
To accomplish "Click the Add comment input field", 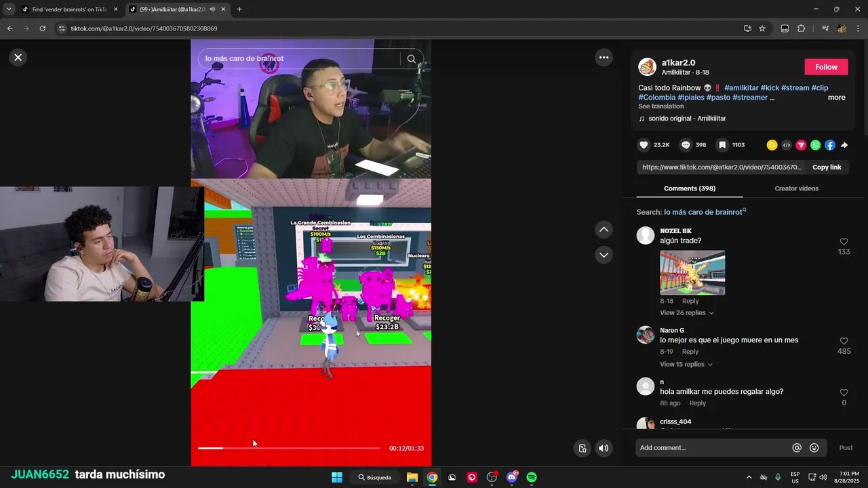I will pyautogui.click(x=712, y=448).
